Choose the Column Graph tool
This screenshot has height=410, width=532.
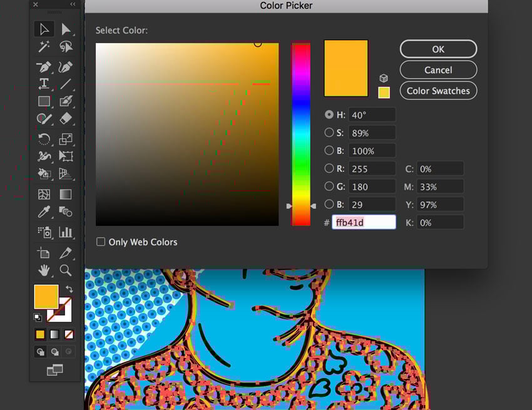pos(66,232)
